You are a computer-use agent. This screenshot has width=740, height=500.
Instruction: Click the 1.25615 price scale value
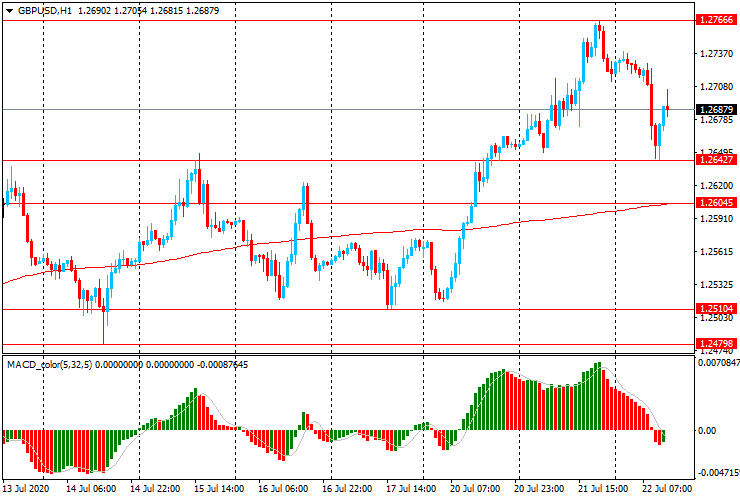click(x=717, y=252)
